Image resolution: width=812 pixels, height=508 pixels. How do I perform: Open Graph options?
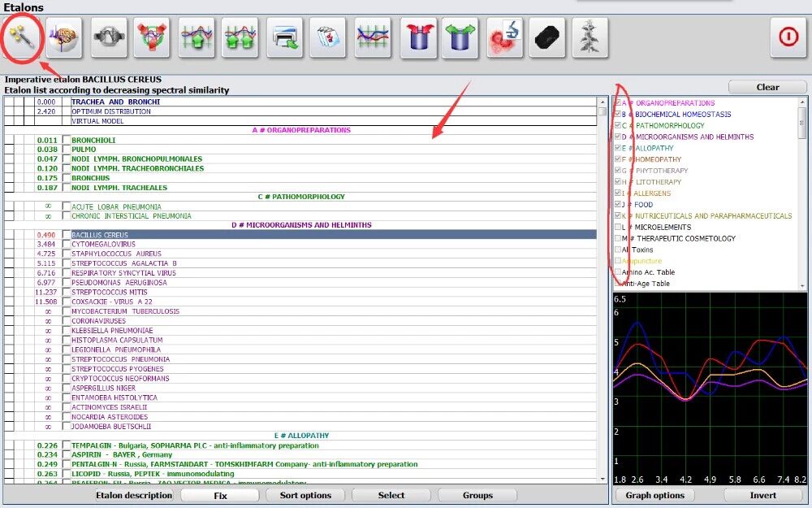pyautogui.click(x=654, y=495)
